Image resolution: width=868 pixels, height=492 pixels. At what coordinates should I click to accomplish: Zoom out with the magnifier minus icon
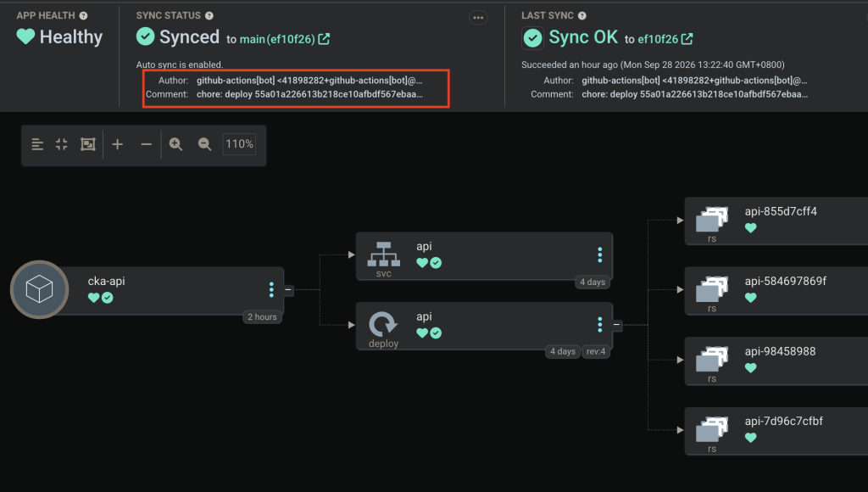[204, 144]
